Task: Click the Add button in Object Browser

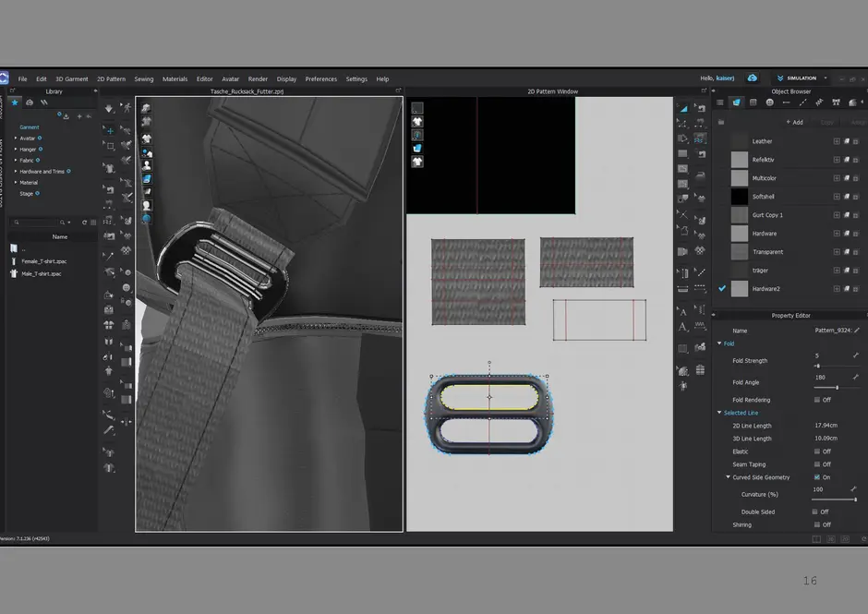Action: 794,122
